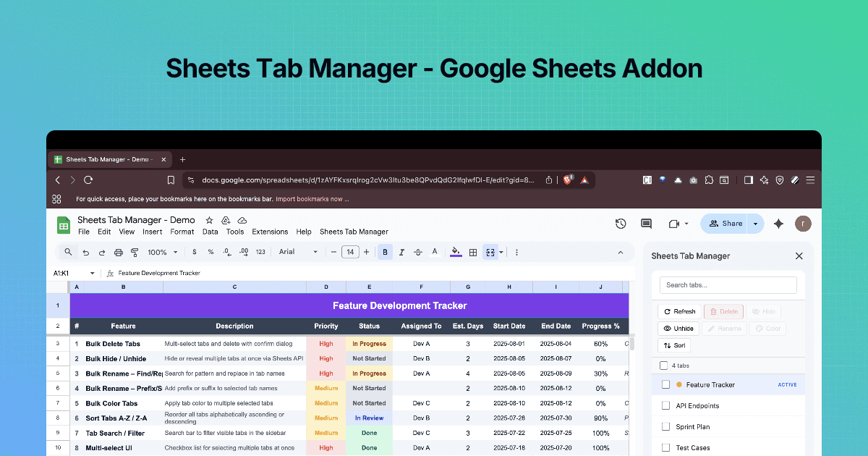Click the Search tabs input field
The height and width of the screenshot is (456, 868).
point(728,285)
